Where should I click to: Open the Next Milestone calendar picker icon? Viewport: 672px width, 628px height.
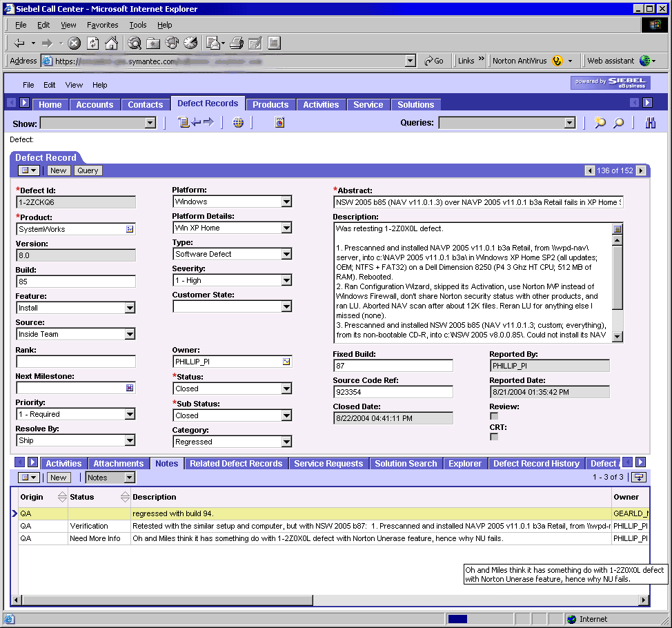(130, 388)
